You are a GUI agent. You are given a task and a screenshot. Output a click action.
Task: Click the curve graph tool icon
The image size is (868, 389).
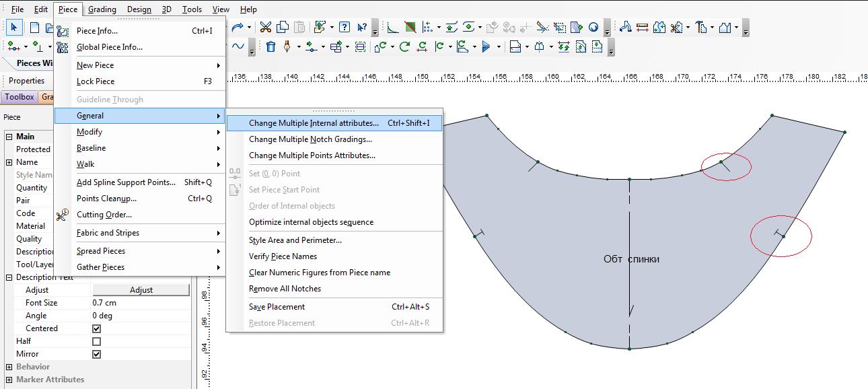(x=393, y=28)
